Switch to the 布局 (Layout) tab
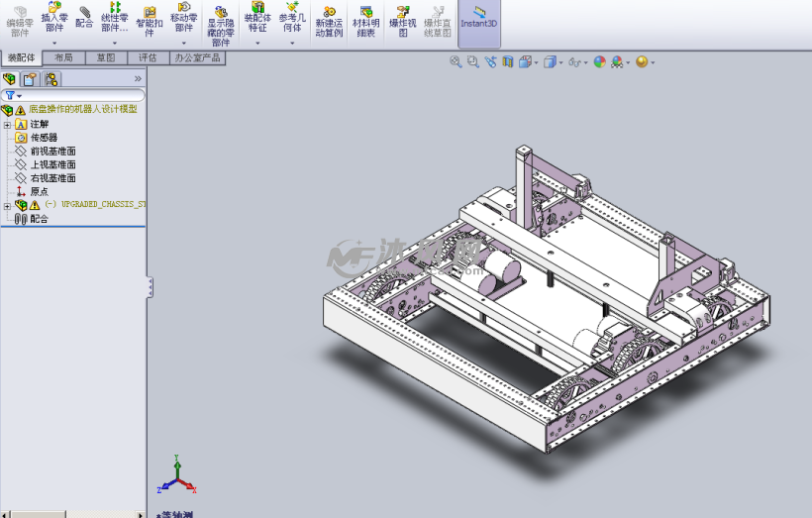 pos(63,58)
